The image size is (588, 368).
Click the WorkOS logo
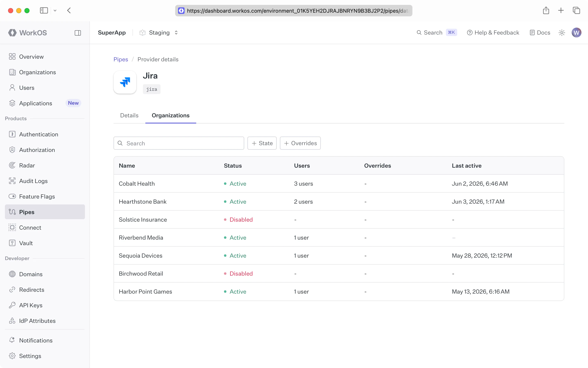pyautogui.click(x=27, y=33)
